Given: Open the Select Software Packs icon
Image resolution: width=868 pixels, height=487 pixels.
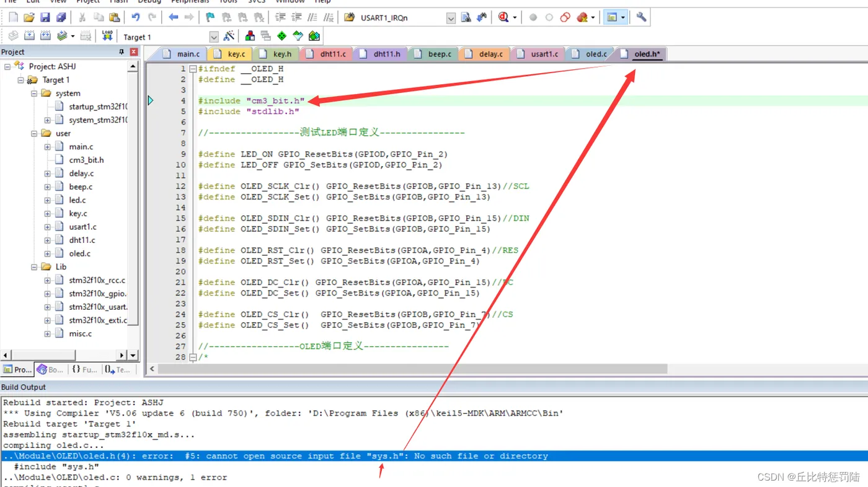Looking at the screenshot, I should [x=298, y=37].
